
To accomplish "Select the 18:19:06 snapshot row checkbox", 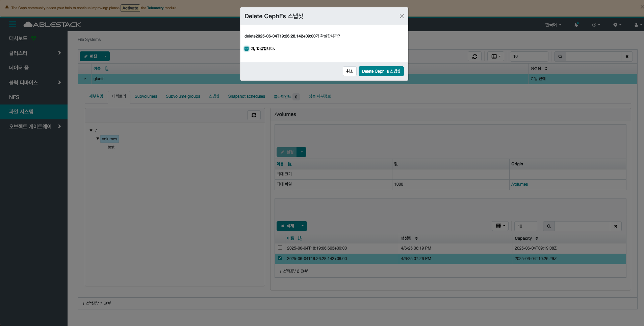I will click(x=280, y=248).
